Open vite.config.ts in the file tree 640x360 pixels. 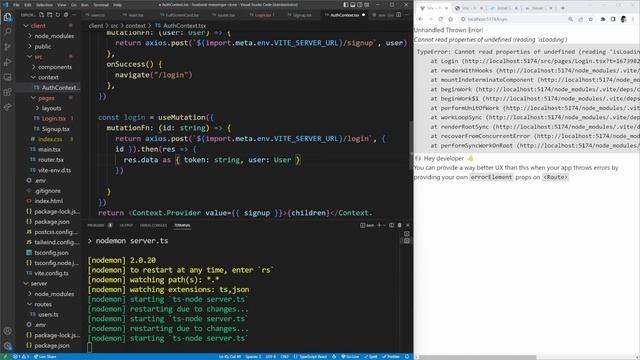(51, 273)
